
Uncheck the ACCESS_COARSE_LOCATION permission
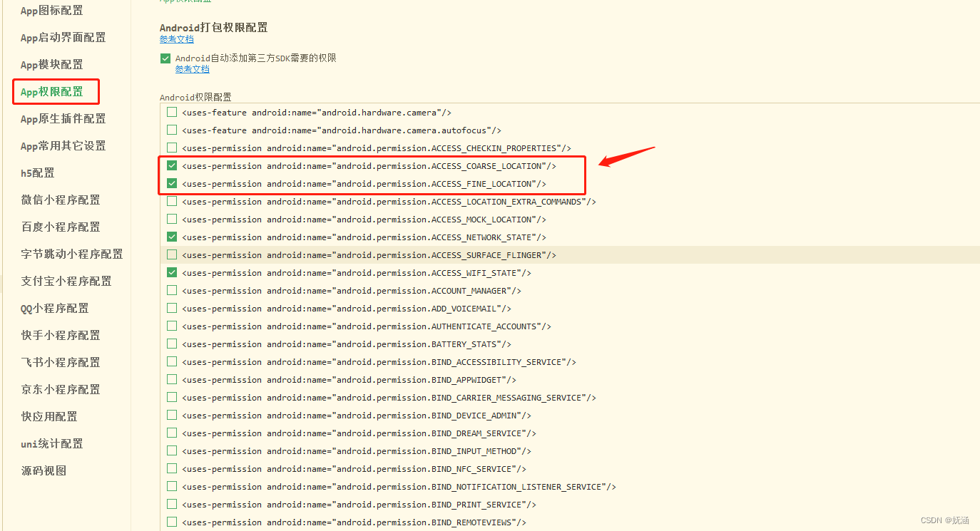pos(171,165)
